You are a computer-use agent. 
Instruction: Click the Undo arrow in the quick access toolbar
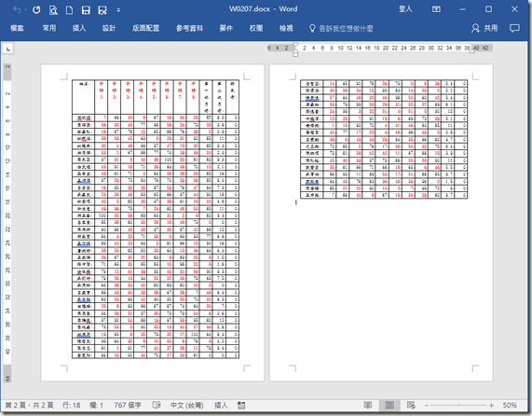point(17,10)
